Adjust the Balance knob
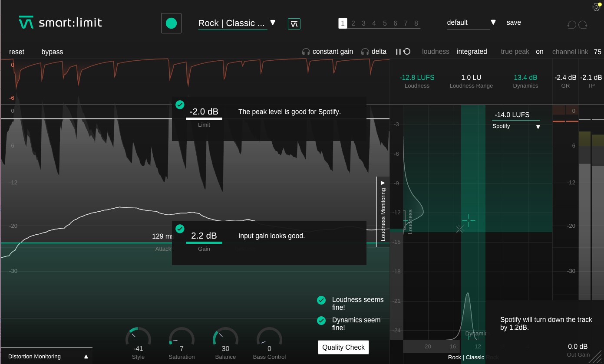This screenshot has height=364, width=604. [225, 337]
